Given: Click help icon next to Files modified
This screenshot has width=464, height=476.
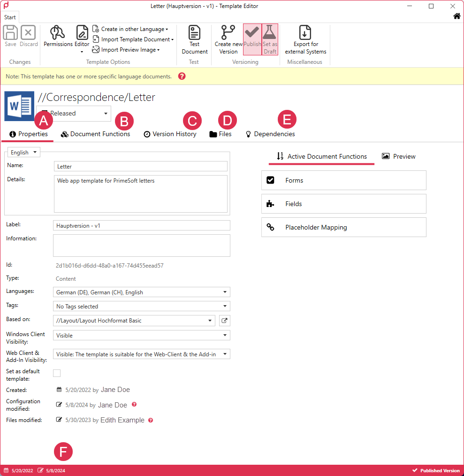Looking at the screenshot, I should 151,421.
